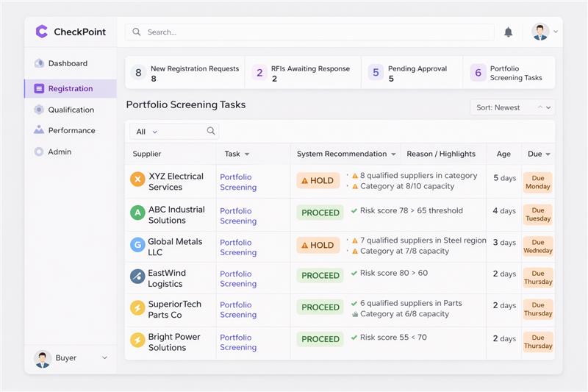Click the search magnifier icon in table filter
The height and width of the screenshot is (392, 588).
pos(211,132)
